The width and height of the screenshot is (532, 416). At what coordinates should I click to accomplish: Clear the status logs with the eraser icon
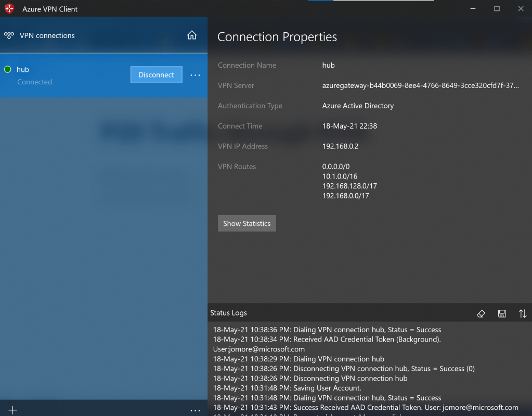481,313
